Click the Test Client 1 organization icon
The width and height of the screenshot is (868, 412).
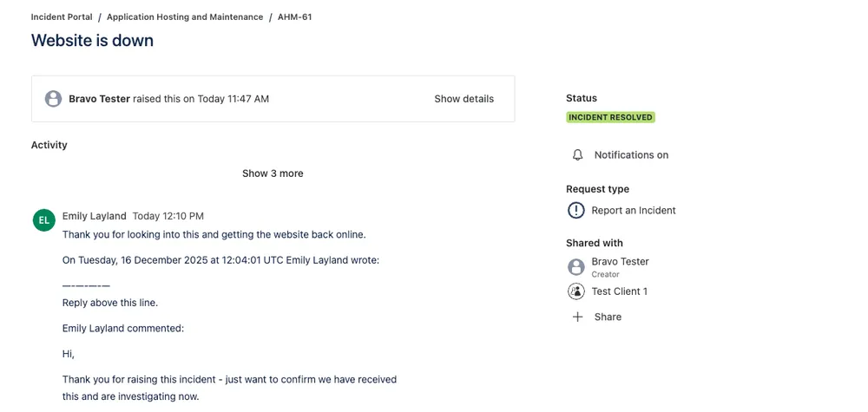pos(576,291)
